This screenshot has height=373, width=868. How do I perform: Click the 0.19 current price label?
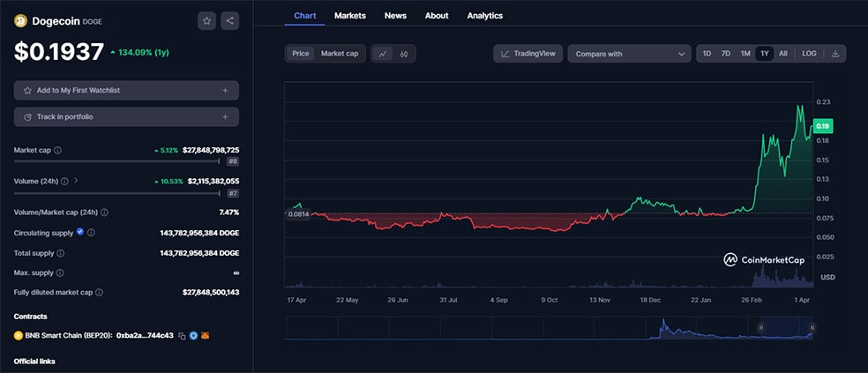pyautogui.click(x=823, y=126)
